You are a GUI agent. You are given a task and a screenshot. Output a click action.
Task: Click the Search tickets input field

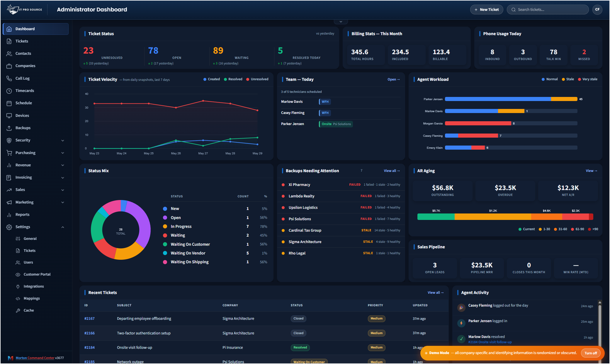tap(548, 10)
